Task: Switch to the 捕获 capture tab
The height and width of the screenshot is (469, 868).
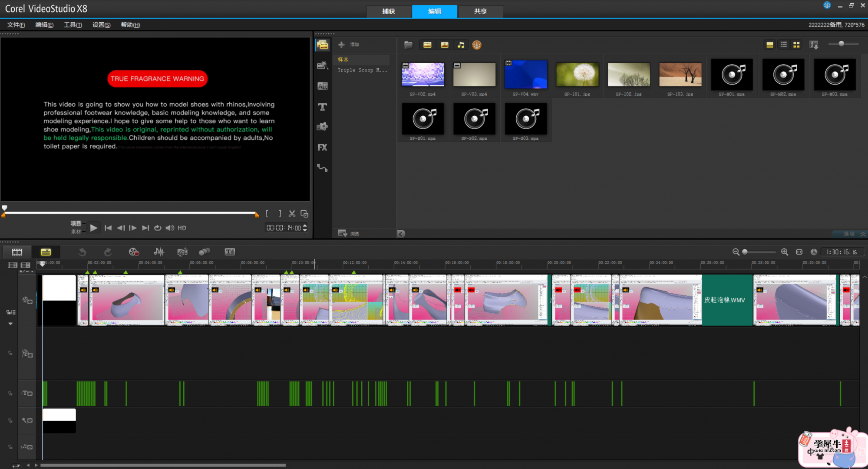Action: click(389, 11)
